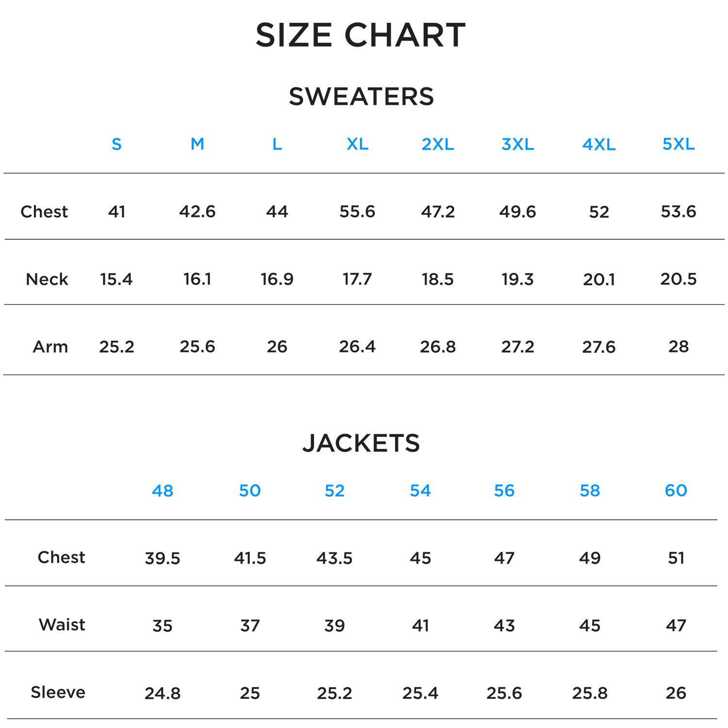
Task: Select the SWEATERS section heading
Action: (x=361, y=97)
